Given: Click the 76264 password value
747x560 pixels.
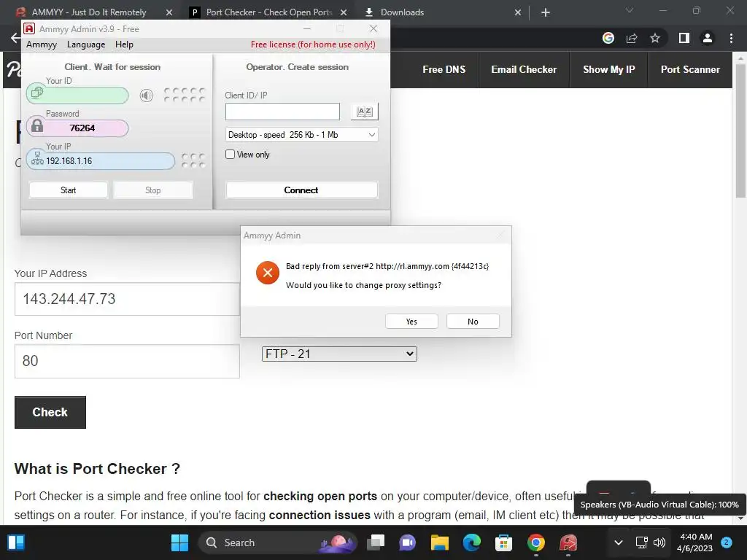Looking at the screenshot, I should click(x=82, y=128).
